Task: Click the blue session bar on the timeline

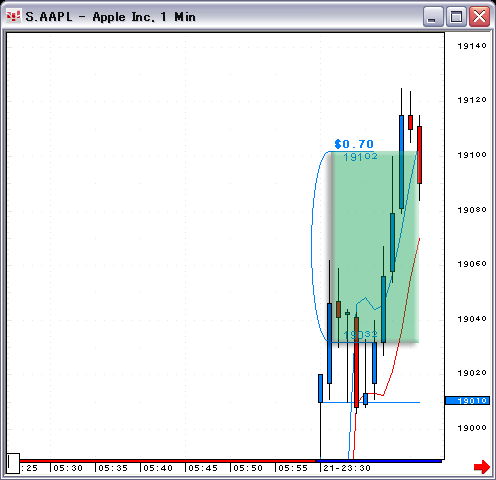Action: pyautogui.click(x=379, y=461)
